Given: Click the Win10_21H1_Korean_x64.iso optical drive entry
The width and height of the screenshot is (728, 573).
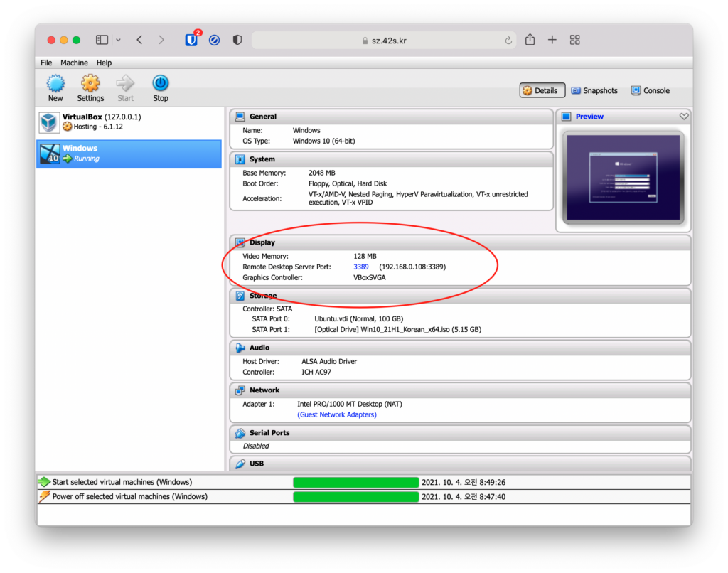Looking at the screenshot, I should point(397,330).
